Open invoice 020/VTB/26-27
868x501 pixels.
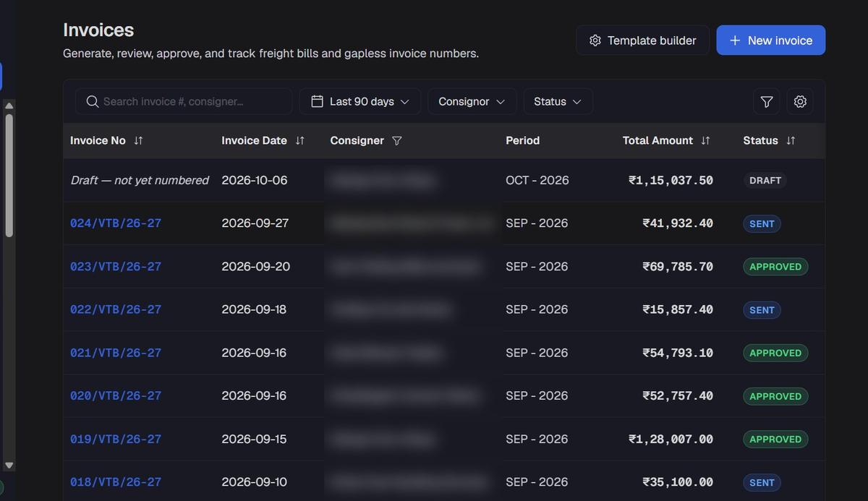pyautogui.click(x=116, y=396)
